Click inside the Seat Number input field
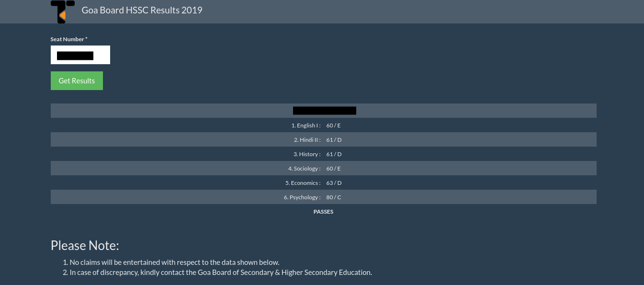Image resolution: width=644 pixels, height=285 pixels. [x=80, y=55]
